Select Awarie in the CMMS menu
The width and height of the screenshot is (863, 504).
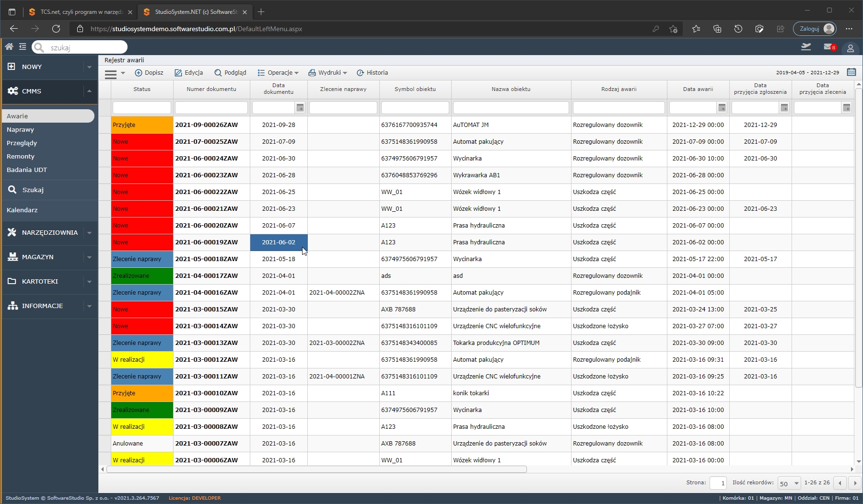pos(48,116)
